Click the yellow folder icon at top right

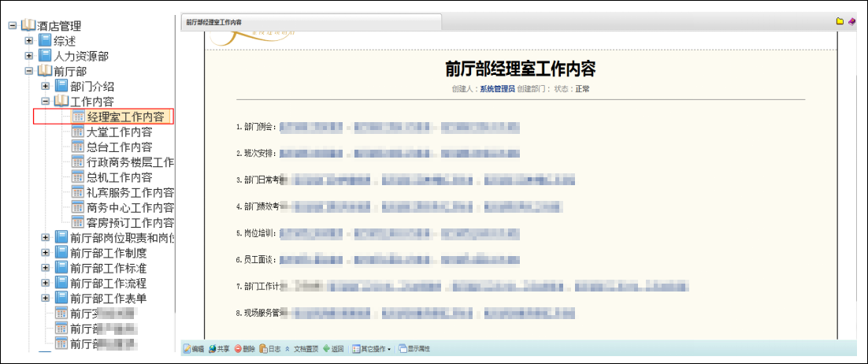840,21
